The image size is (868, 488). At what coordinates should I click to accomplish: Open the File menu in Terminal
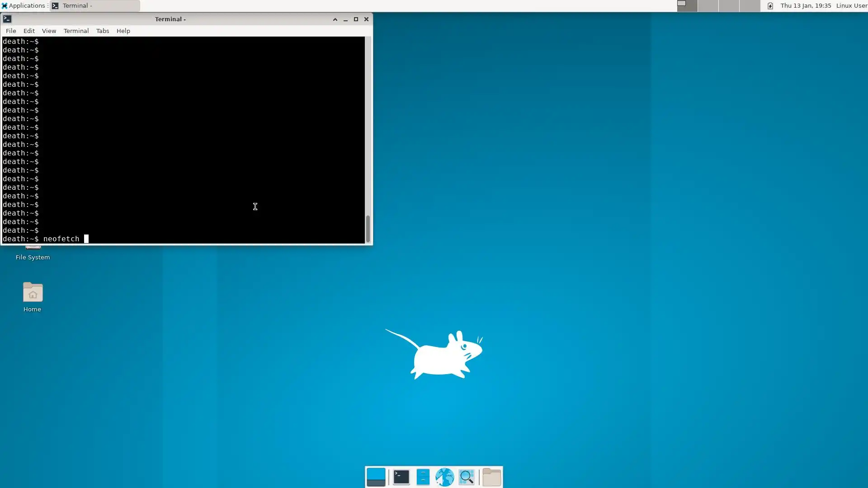11,31
